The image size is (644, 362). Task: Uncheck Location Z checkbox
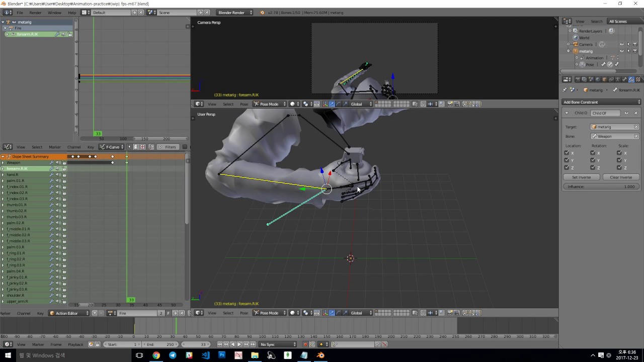567,167
